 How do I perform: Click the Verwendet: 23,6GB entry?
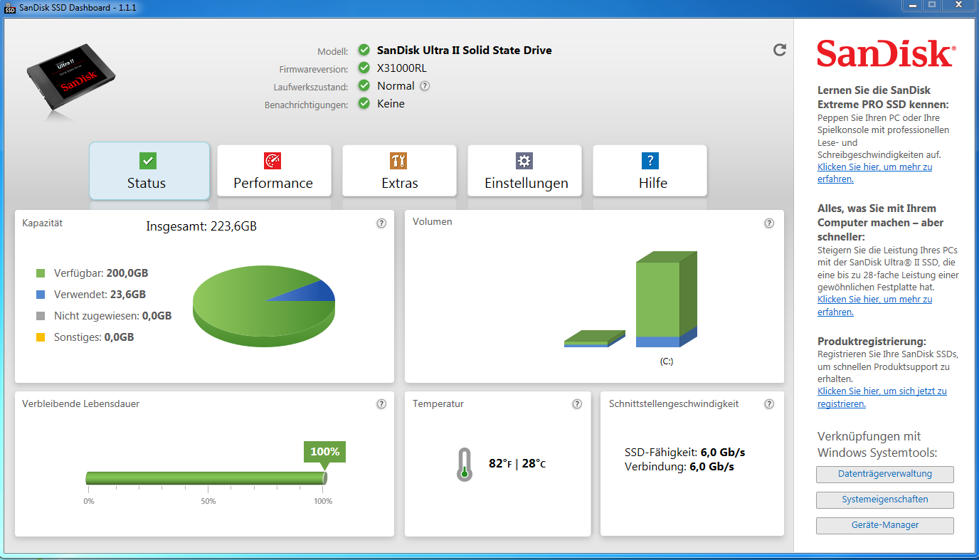[100, 295]
